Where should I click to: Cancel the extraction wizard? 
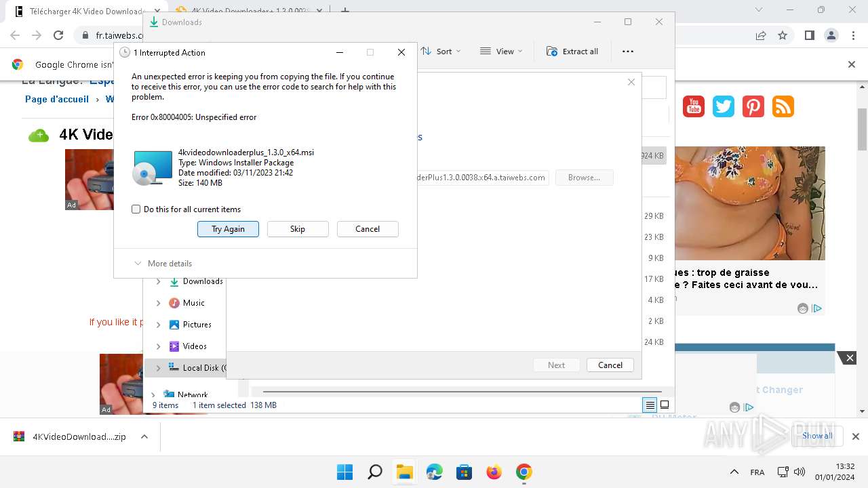pyautogui.click(x=610, y=365)
